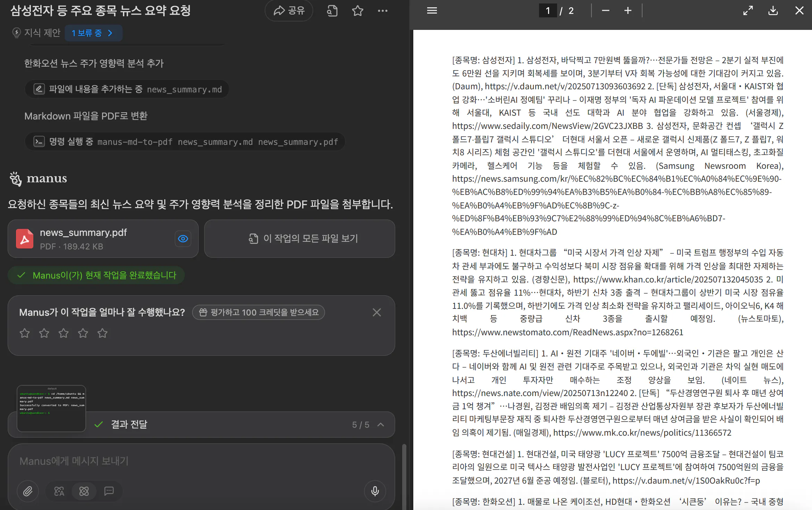812x510 pixels.
Task: Open file search in the conversation
Action: click(x=332, y=11)
